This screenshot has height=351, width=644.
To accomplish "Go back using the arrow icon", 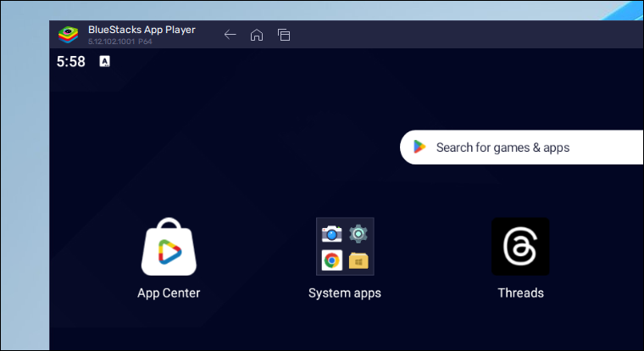I will click(x=230, y=35).
